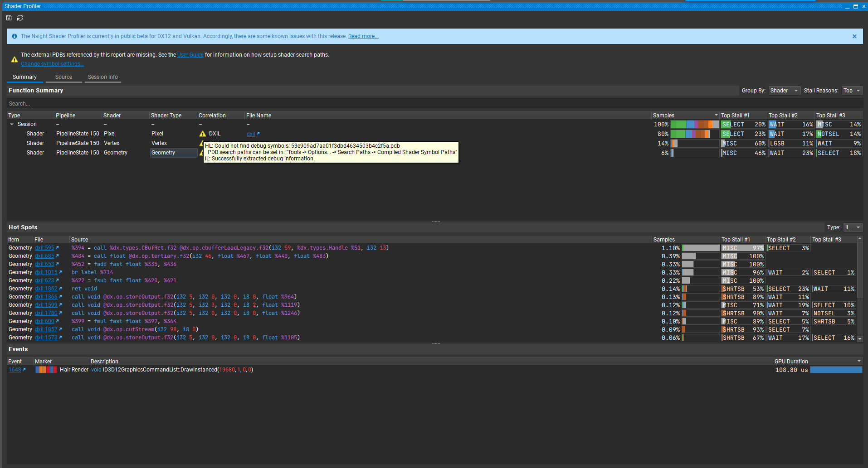Open hot spot link dxil:1857
This screenshot has width=868, height=468.
46,329
